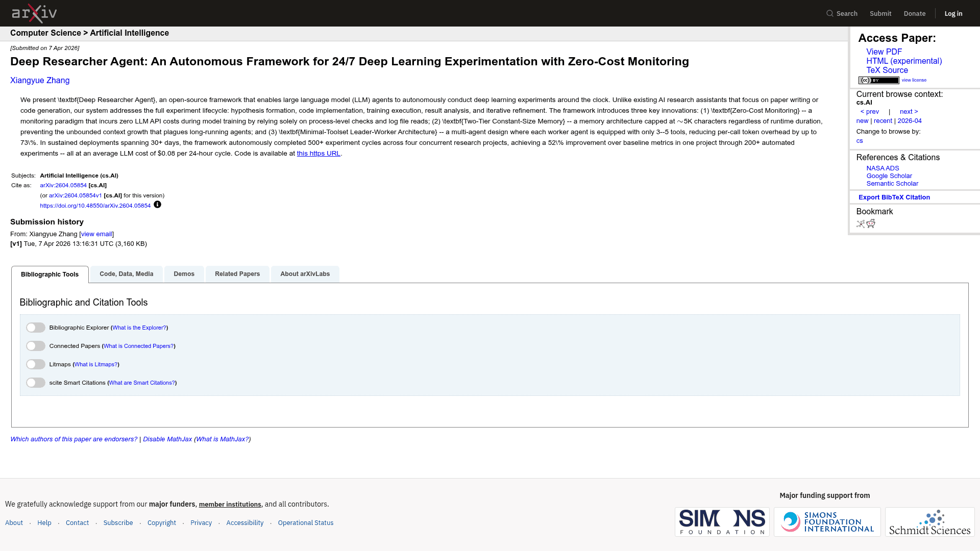Open TeX Source link
The width and height of the screenshot is (980, 551).
tap(887, 70)
